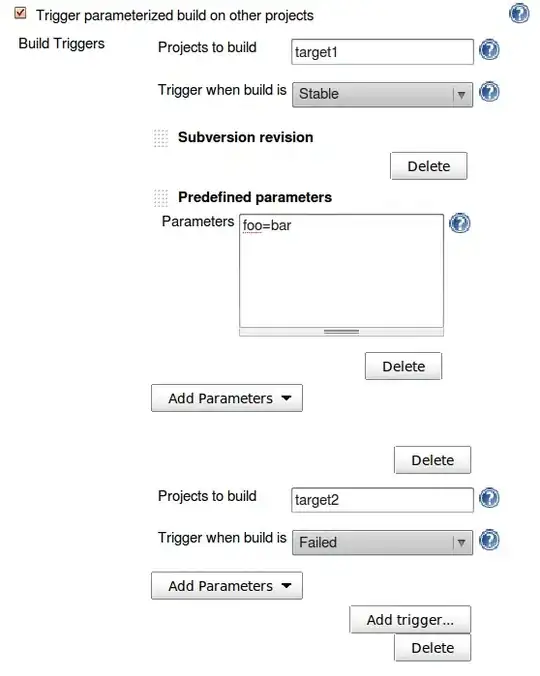Click help icon next to Stable dropdown

tap(489, 92)
